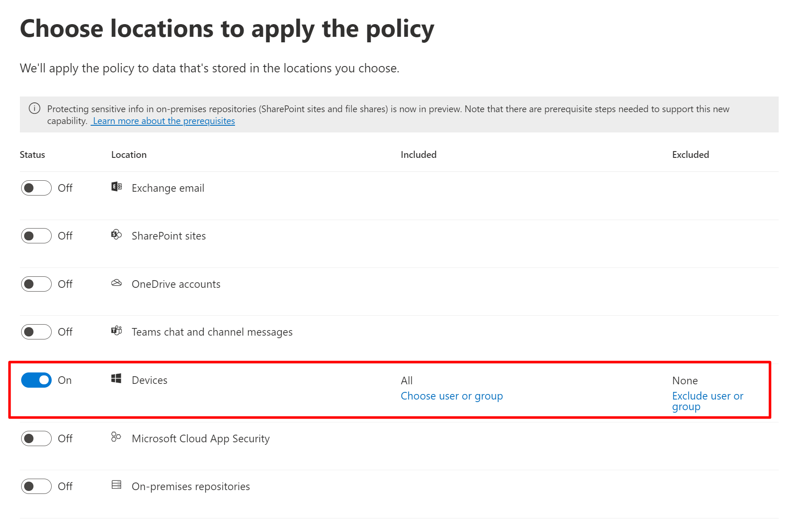Click the info icon in the banner

coord(34,108)
